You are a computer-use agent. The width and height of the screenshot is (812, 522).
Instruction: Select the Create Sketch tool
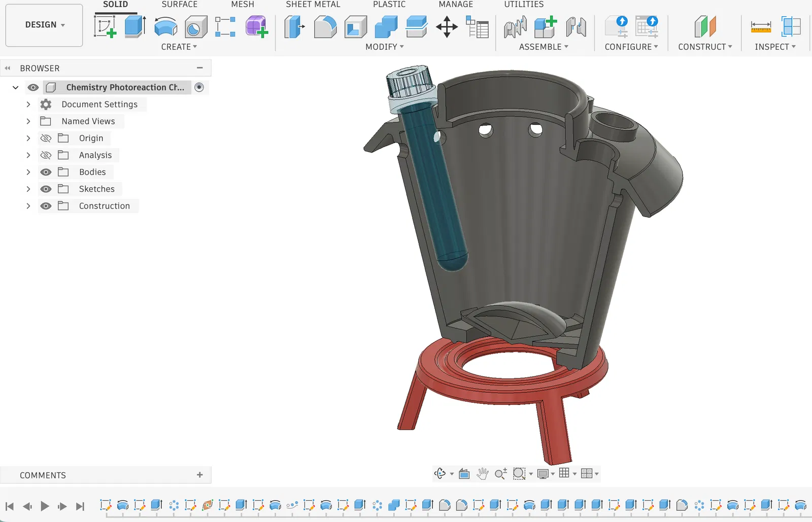pyautogui.click(x=105, y=26)
